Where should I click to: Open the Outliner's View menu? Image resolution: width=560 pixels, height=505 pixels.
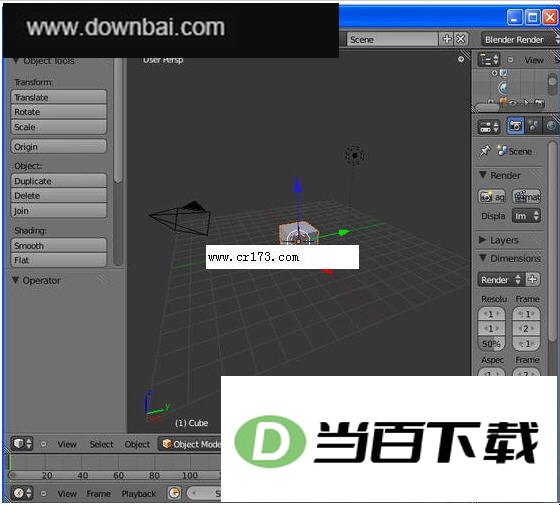(x=534, y=60)
